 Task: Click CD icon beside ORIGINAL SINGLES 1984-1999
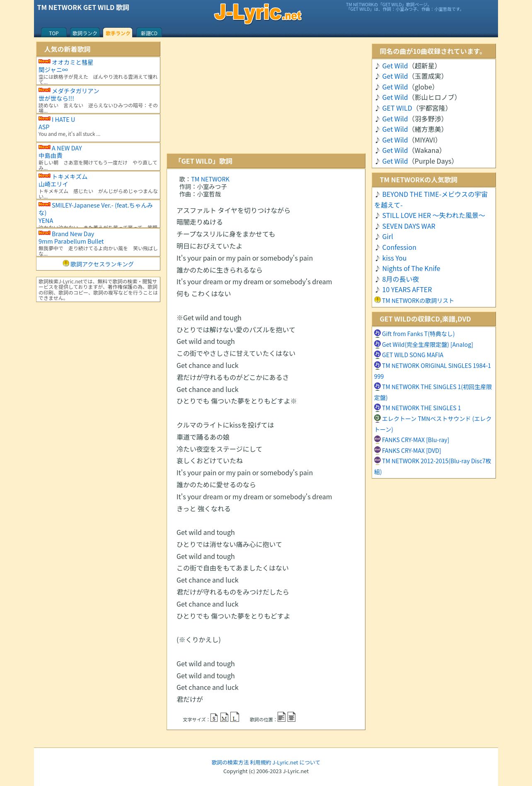click(377, 365)
